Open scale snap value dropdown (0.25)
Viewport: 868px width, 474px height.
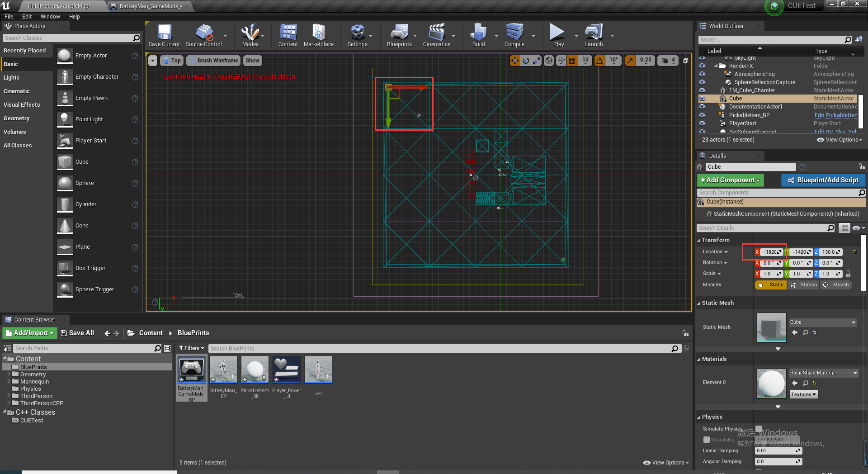coord(646,61)
